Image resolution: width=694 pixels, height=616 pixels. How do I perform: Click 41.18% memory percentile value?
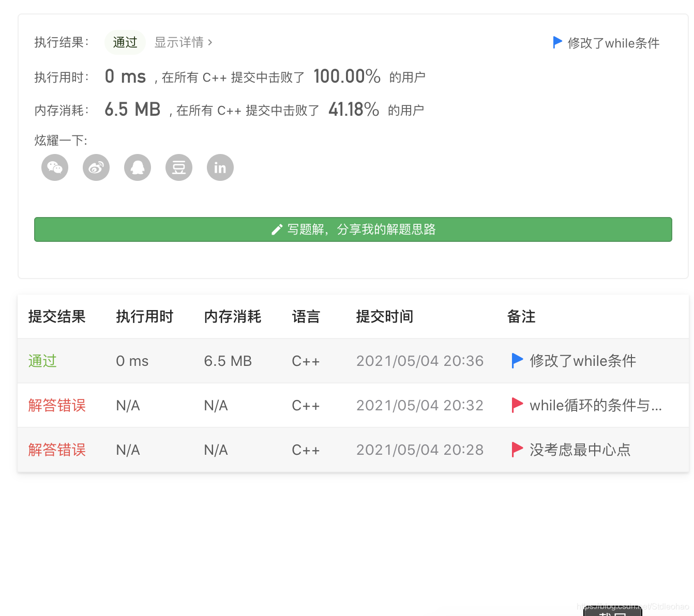click(x=354, y=110)
